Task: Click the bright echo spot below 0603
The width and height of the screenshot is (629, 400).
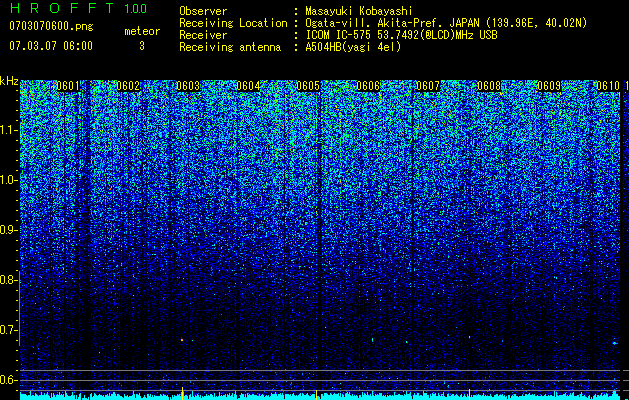Action: [182, 340]
